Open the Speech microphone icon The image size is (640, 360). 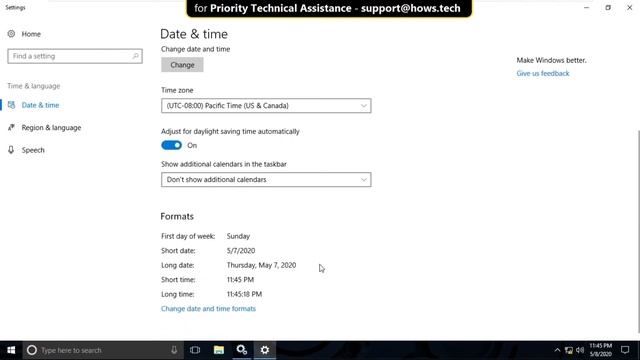pos(11,150)
